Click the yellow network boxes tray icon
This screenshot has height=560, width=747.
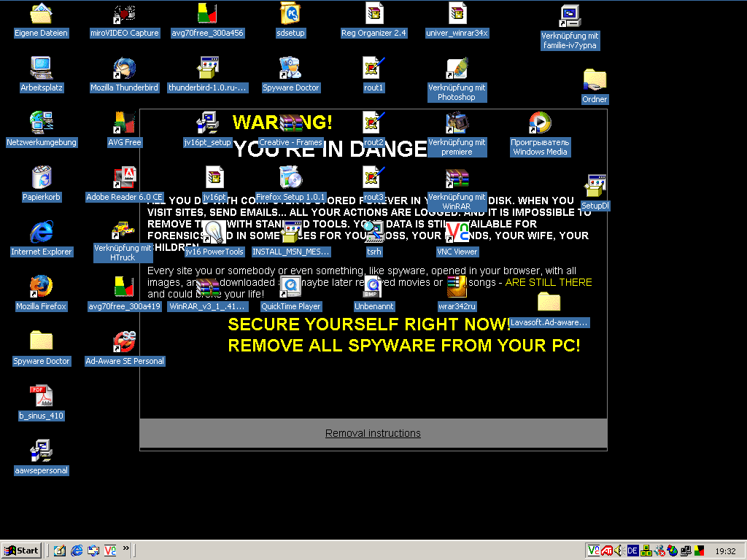[x=646, y=551]
